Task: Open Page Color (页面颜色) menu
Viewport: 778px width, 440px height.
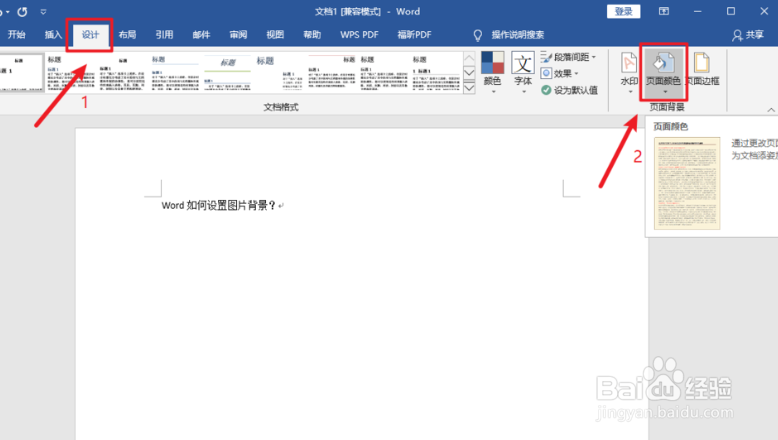Action: (663, 72)
